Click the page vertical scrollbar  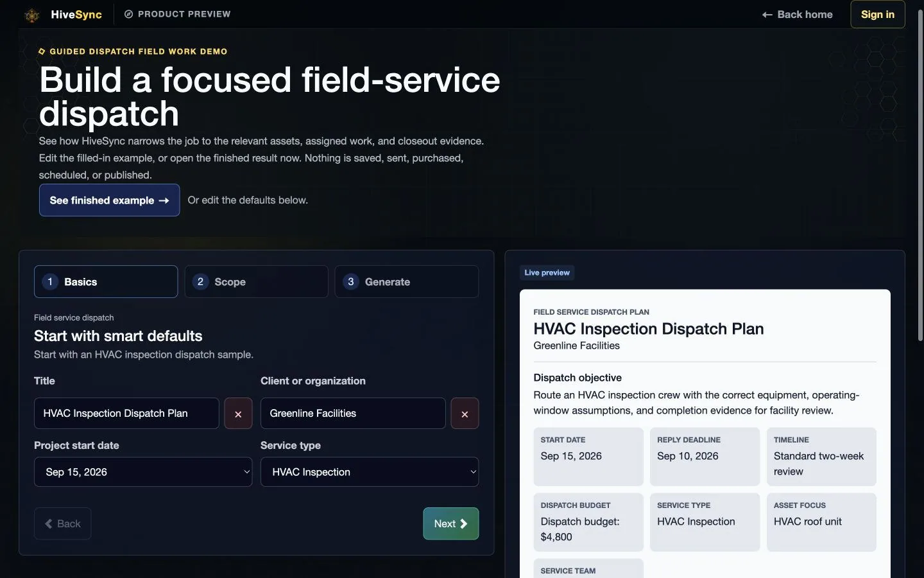pos(920,175)
